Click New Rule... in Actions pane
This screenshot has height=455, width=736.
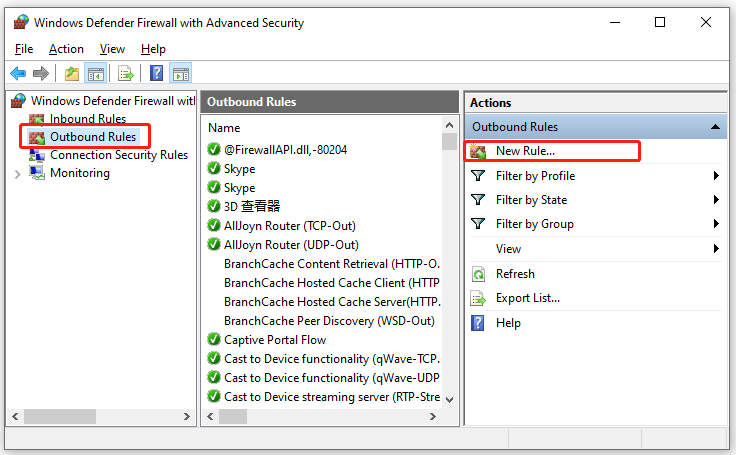click(525, 151)
